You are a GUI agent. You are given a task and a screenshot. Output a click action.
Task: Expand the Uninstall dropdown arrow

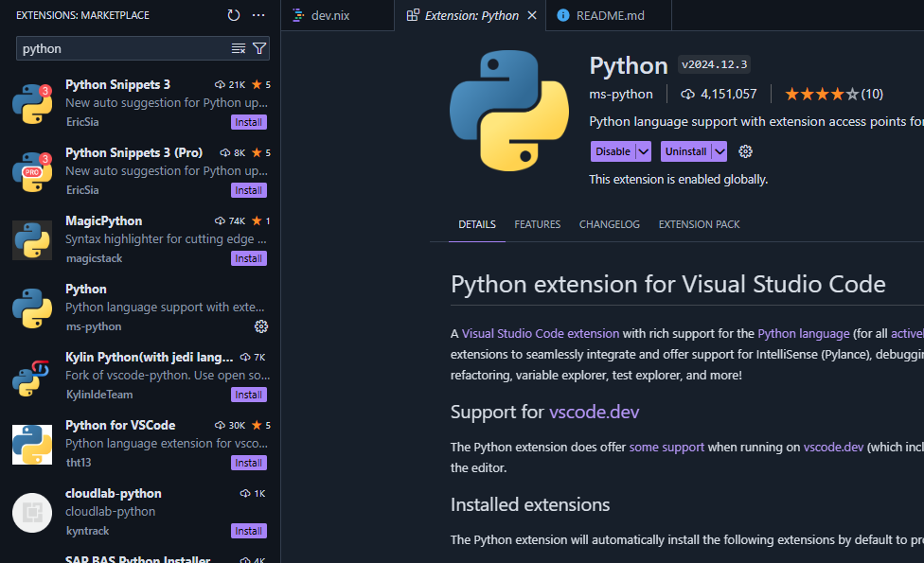[x=720, y=151]
